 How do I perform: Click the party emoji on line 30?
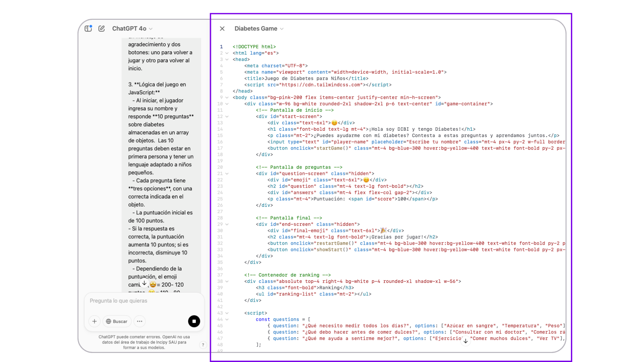click(383, 231)
